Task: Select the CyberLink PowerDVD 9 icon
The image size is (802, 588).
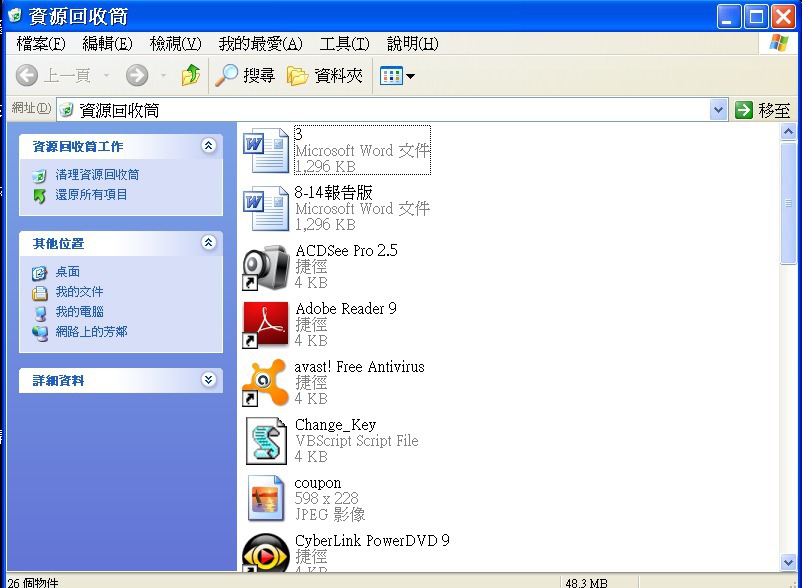Action: point(265,552)
